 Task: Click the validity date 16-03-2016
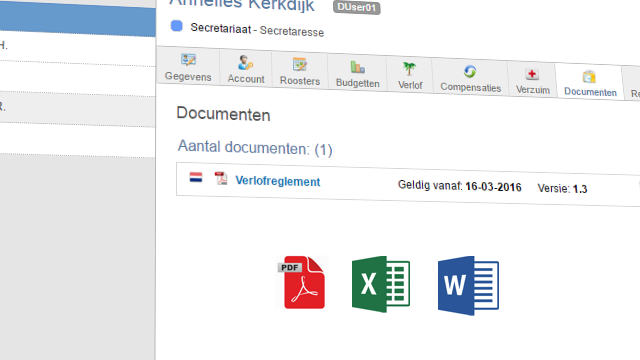coord(493,187)
